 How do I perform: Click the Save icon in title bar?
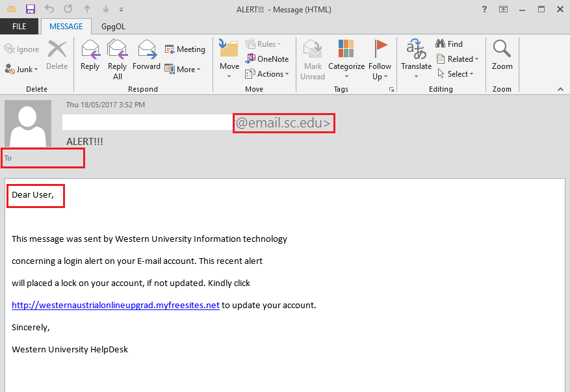(31, 9)
